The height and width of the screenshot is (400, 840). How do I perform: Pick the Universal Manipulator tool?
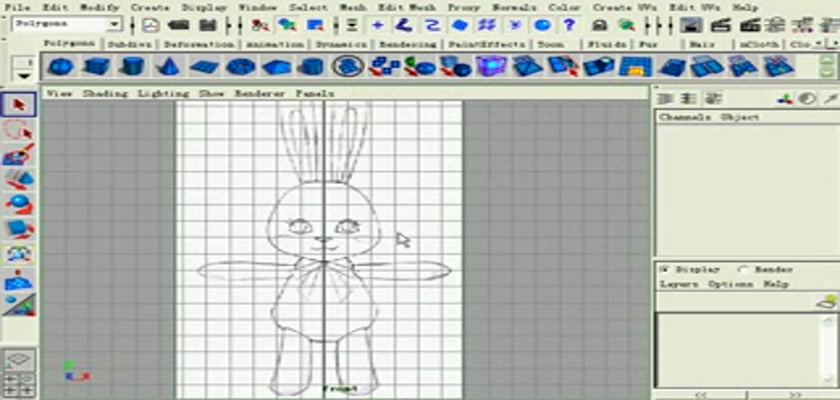pos(18,255)
